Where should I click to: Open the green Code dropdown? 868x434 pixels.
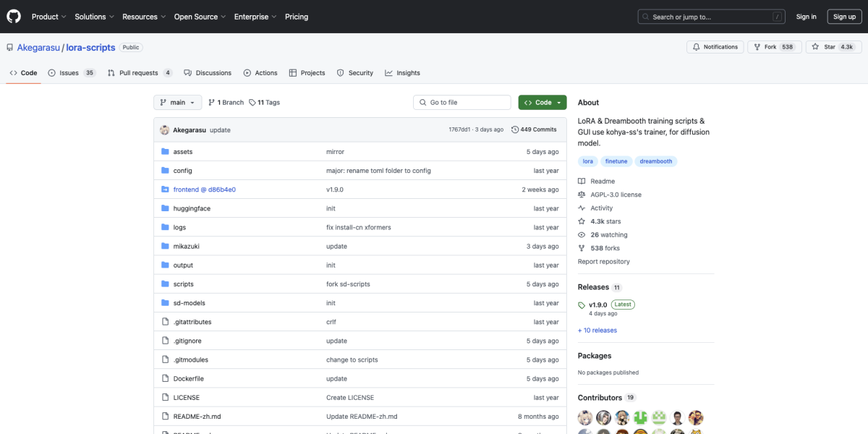542,103
